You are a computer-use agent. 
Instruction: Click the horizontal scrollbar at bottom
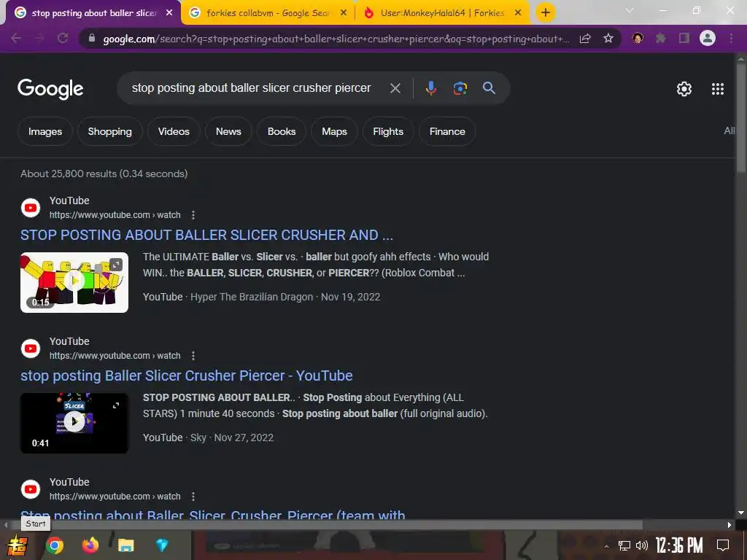point(326,525)
